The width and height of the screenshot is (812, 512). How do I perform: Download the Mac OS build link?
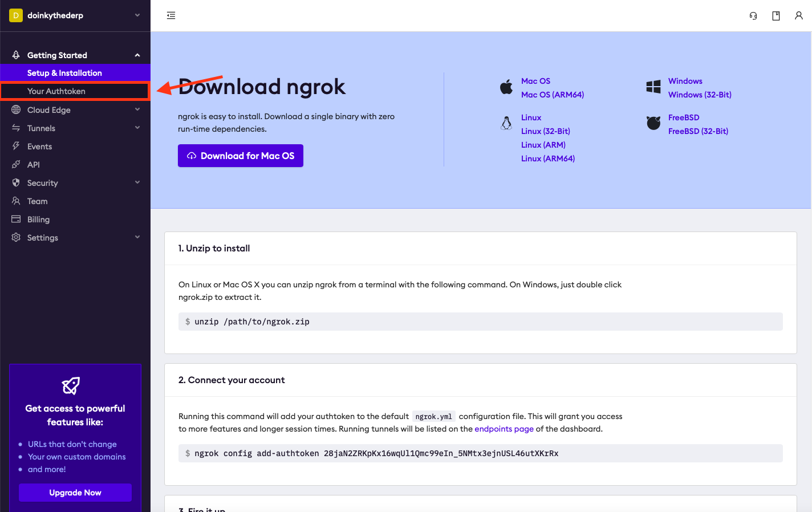click(535, 81)
